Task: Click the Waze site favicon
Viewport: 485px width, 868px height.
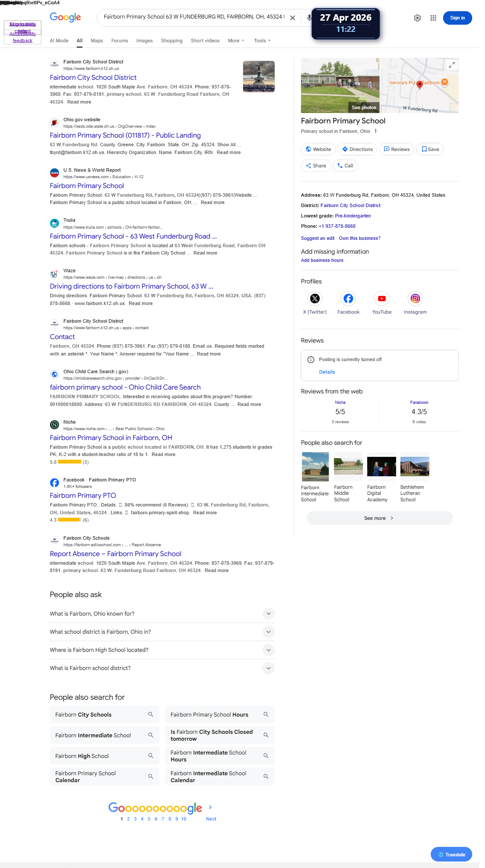Action: pyautogui.click(x=54, y=274)
